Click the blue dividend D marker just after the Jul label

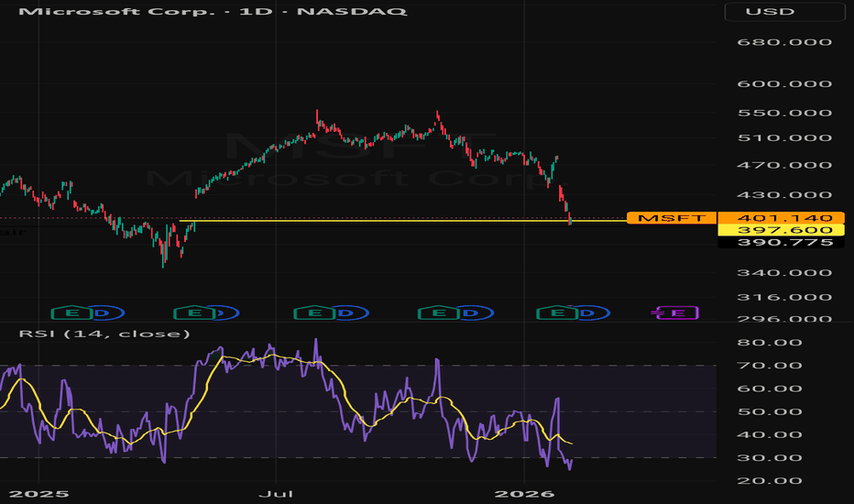351,312
